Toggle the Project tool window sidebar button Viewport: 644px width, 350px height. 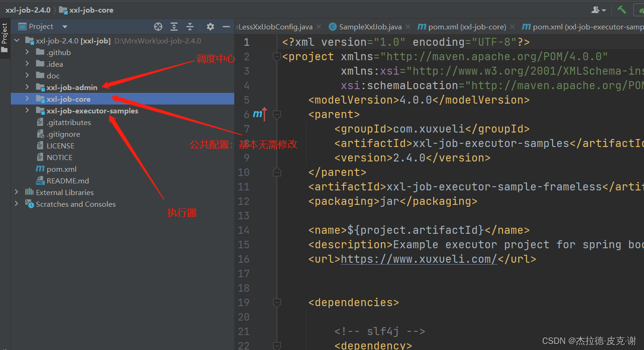click(x=5, y=37)
